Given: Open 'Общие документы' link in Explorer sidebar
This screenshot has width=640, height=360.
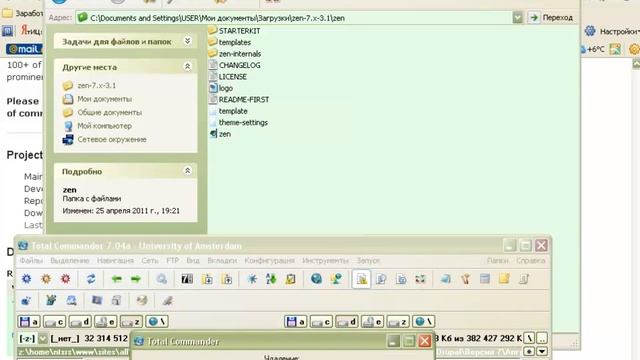Looking at the screenshot, I should click(109, 112).
